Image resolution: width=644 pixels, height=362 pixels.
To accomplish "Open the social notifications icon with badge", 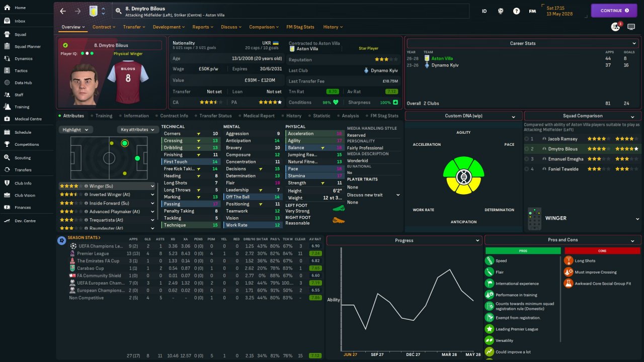I will (615, 27).
